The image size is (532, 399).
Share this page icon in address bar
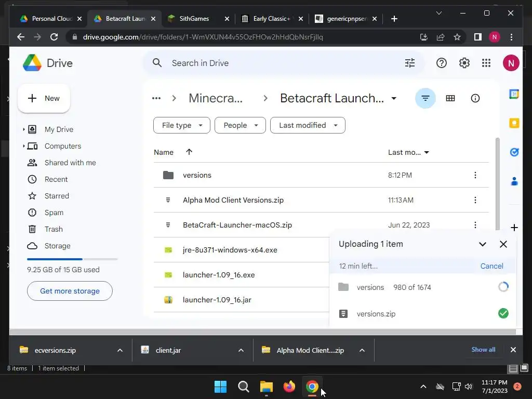(x=441, y=37)
